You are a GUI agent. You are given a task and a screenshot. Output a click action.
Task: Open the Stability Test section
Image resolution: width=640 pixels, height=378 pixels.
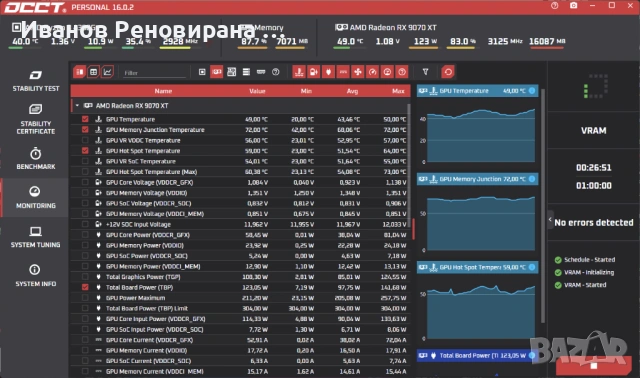tap(36, 81)
